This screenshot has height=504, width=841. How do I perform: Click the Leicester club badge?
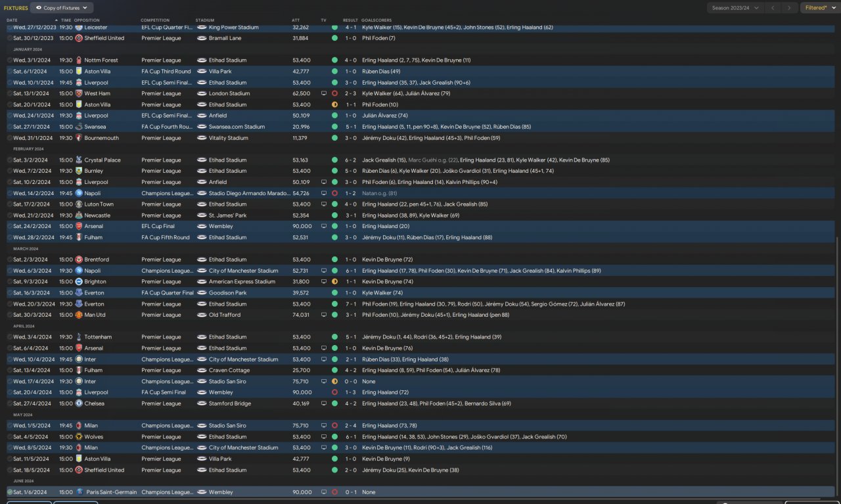[x=79, y=28]
